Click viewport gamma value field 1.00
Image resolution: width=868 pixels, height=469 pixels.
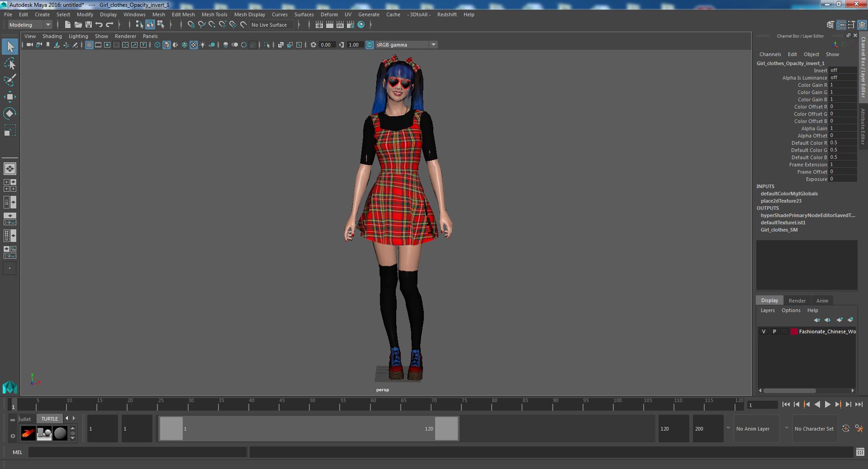click(354, 45)
